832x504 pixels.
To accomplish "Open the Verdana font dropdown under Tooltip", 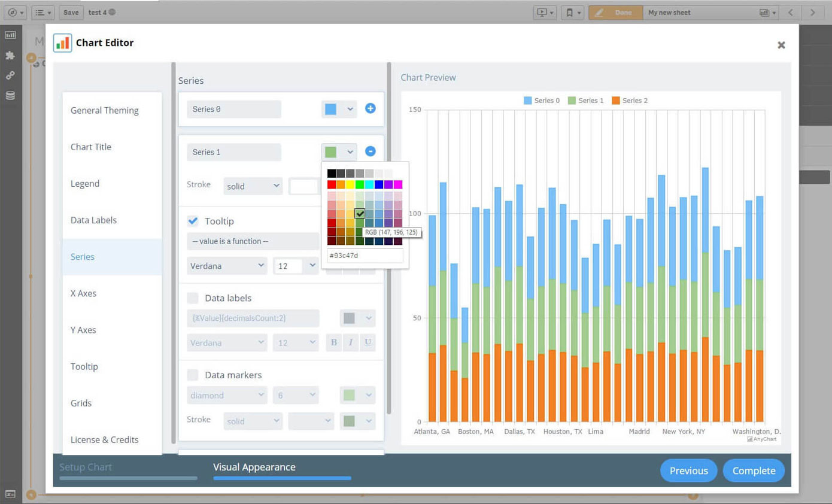I will pyautogui.click(x=226, y=266).
